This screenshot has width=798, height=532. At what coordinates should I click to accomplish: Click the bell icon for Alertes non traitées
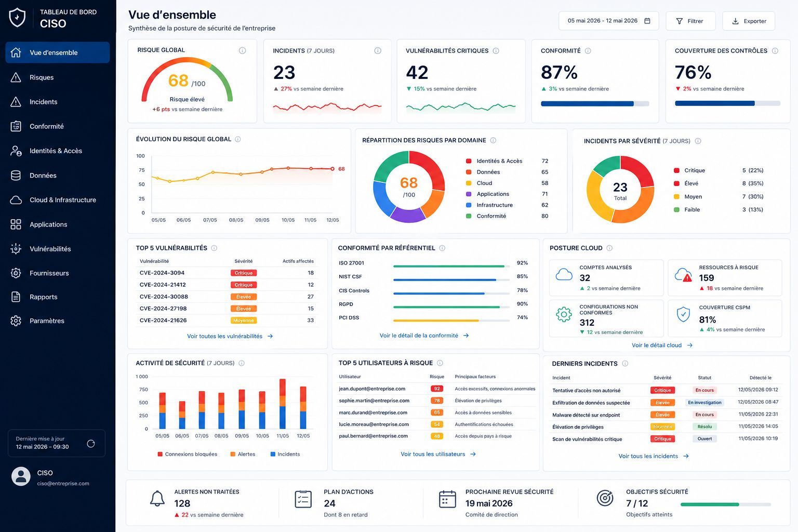[157, 499]
